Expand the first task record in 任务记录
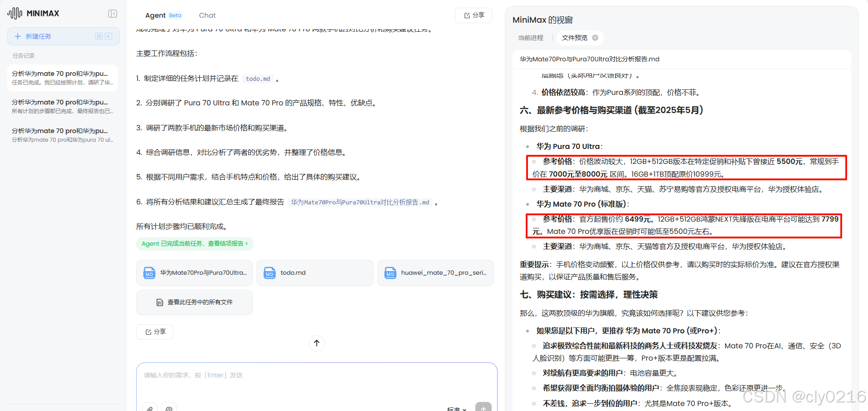The image size is (868, 411). 62,77
